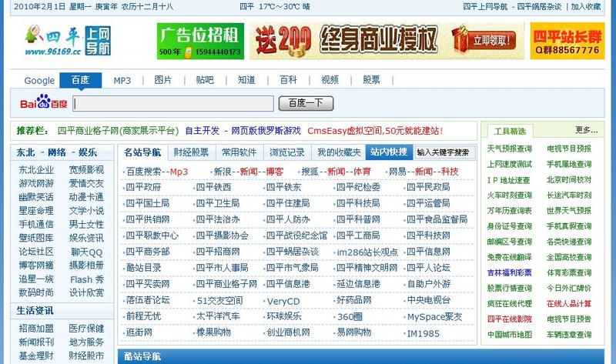This screenshot has width=616, height=364.
Task: Click the 加入收藏 link at top right
Action: click(x=585, y=7)
